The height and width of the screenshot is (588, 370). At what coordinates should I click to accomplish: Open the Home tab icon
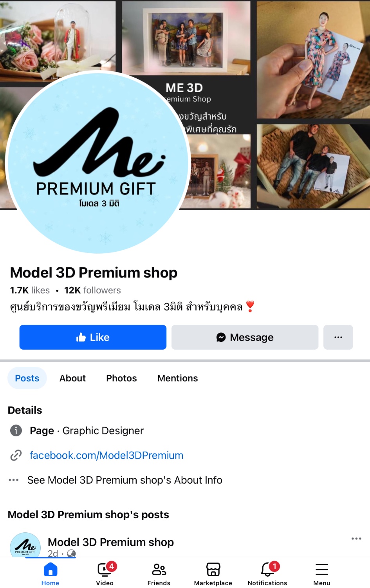click(50, 569)
